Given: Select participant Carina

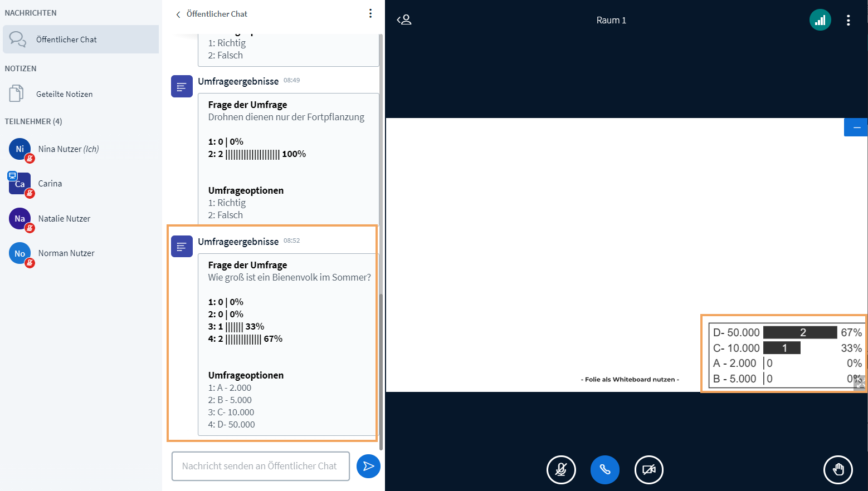Looking at the screenshot, I should click(50, 184).
